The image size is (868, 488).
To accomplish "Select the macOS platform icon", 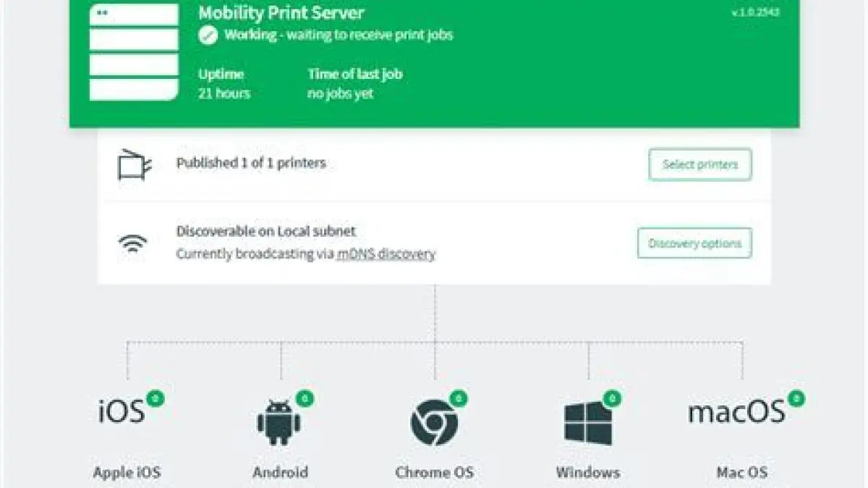I will (736, 412).
